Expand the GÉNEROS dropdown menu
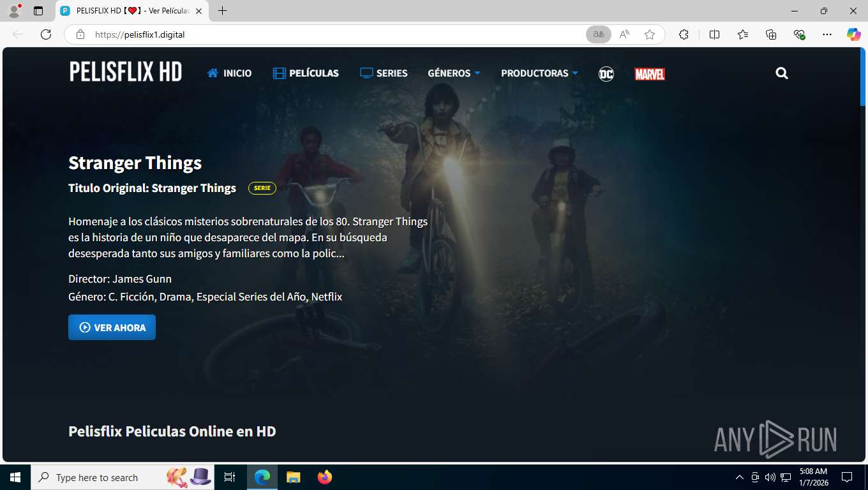Image resolution: width=868 pixels, height=490 pixels. [454, 73]
